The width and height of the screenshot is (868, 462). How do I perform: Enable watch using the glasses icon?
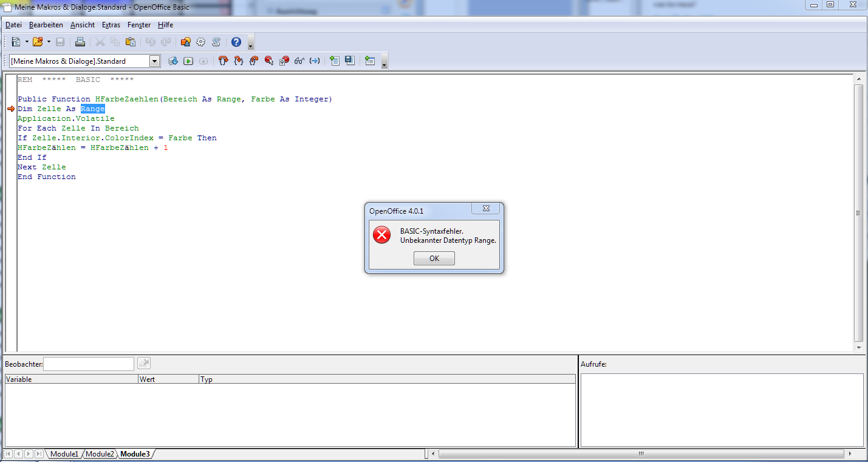tap(299, 61)
